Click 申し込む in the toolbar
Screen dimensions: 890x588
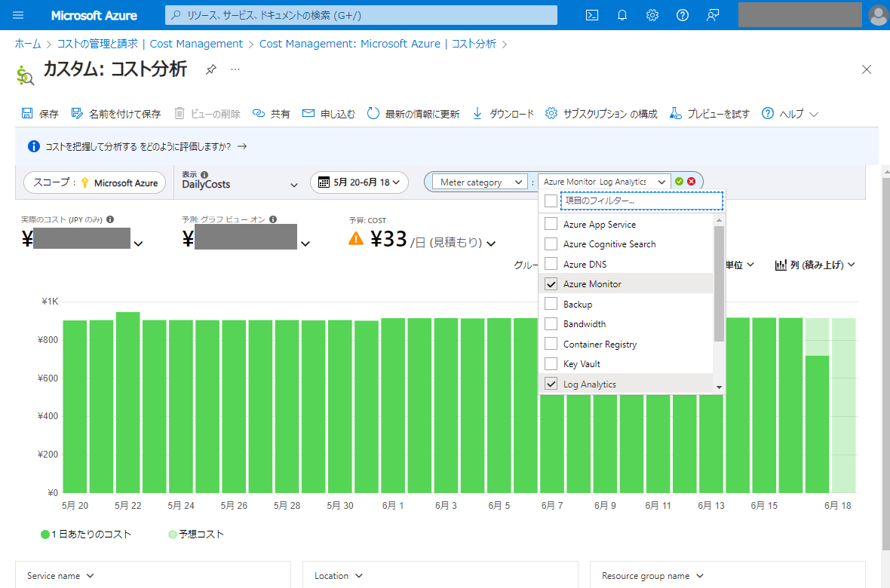[329, 114]
